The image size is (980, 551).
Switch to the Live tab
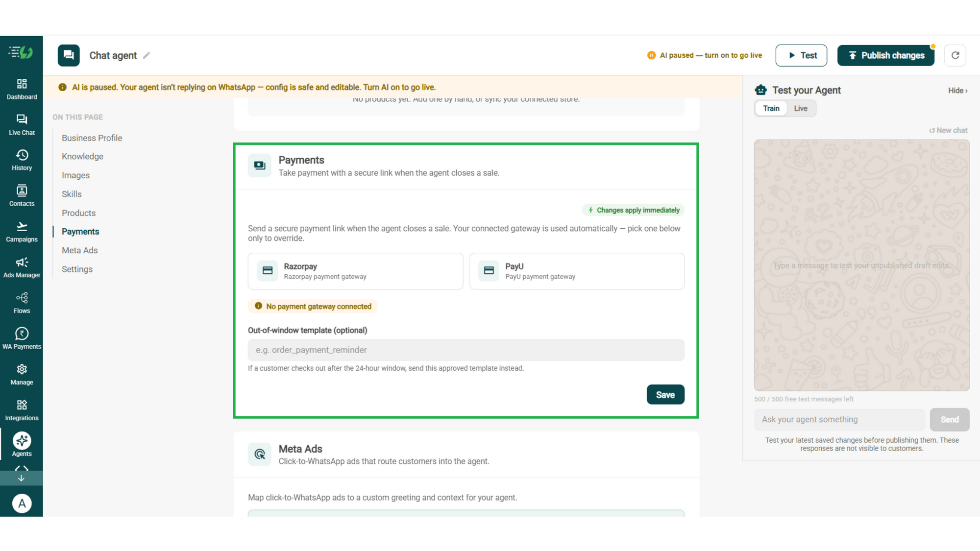click(x=801, y=108)
